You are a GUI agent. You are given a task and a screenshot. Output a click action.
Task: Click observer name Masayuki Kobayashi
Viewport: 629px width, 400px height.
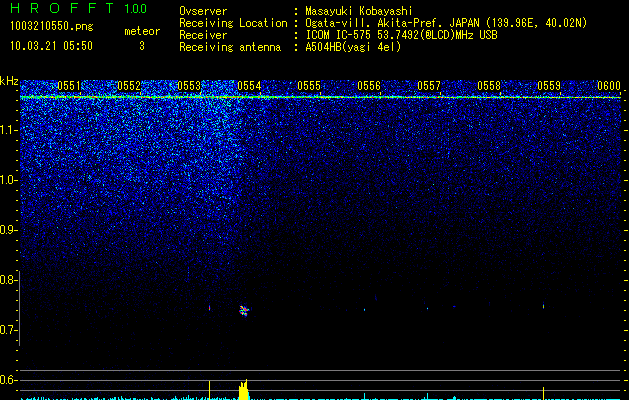click(358, 11)
